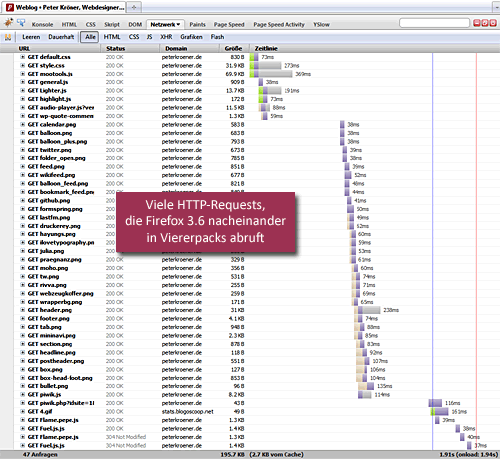Click the 1.91s onload summary
The height and width of the screenshot is (459, 500).
click(x=469, y=455)
